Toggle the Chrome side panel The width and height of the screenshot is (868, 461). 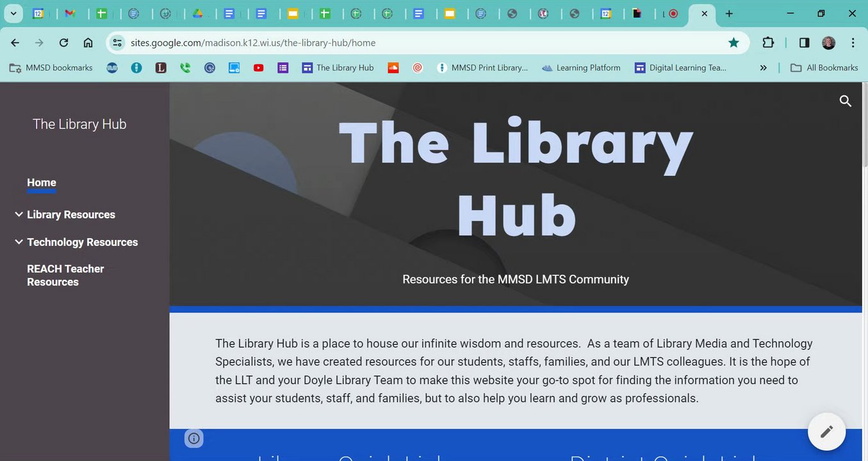[804, 43]
